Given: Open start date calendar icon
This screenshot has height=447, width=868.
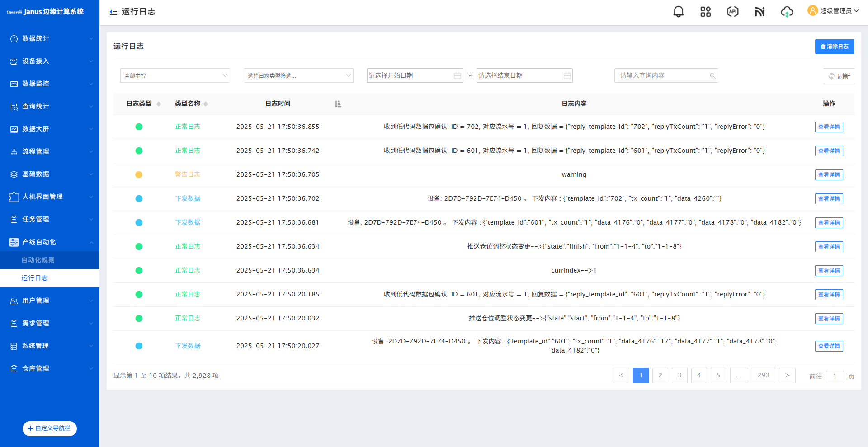Looking at the screenshot, I should [x=458, y=76].
